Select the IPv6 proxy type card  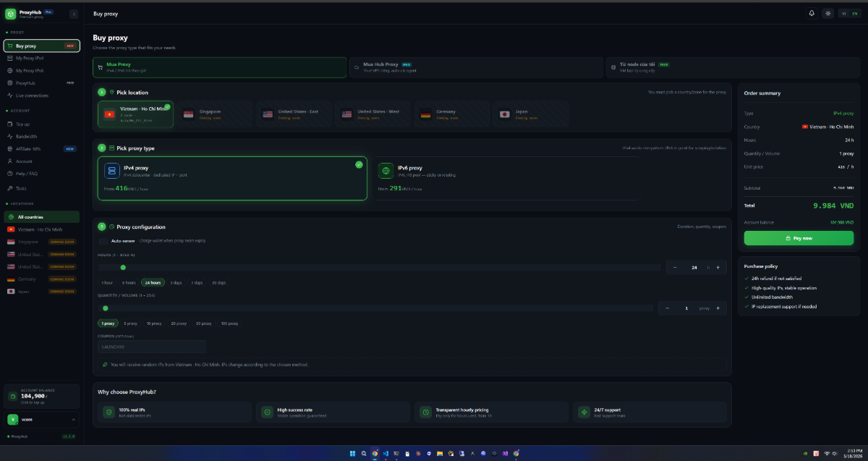pyautogui.click(x=506, y=179)
